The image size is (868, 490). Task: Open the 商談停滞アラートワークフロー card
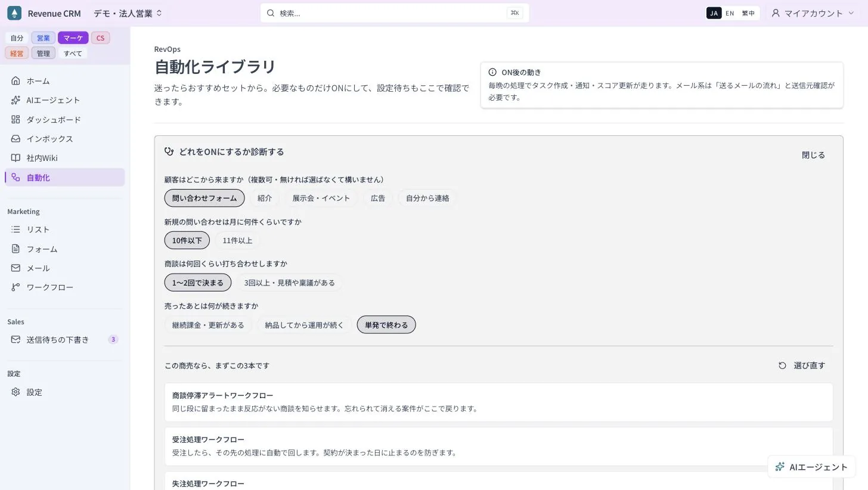coord(498,402)
